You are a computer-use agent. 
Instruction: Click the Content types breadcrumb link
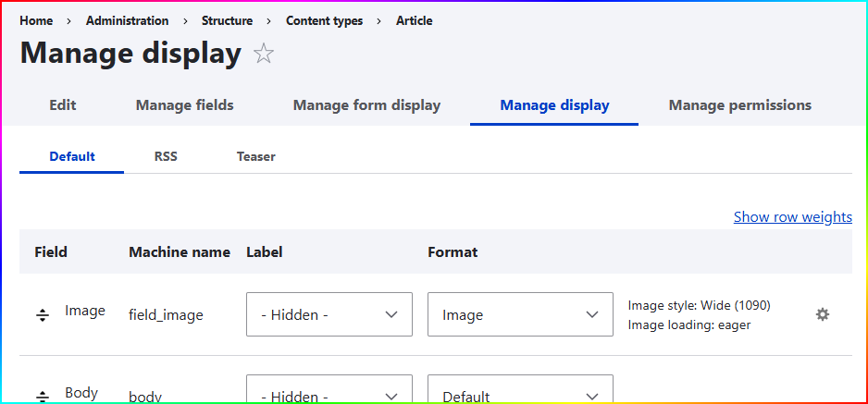coord(324,20)
